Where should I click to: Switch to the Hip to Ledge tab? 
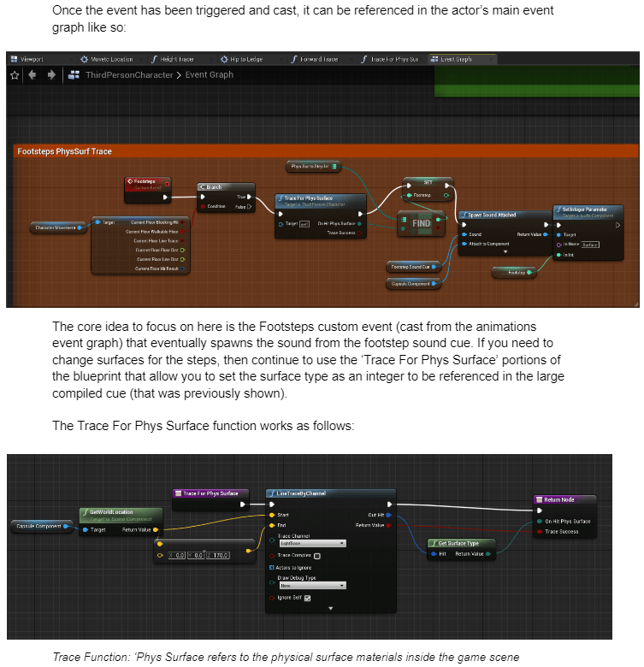[245, 59]
